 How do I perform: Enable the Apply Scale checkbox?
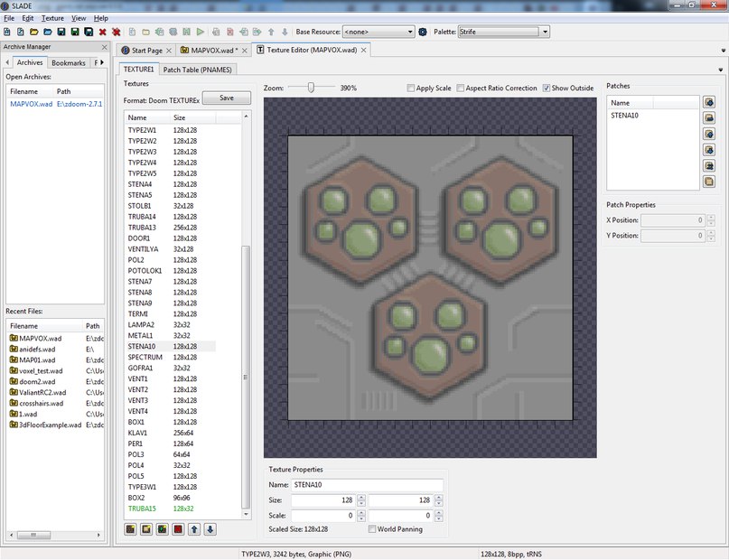411,89
